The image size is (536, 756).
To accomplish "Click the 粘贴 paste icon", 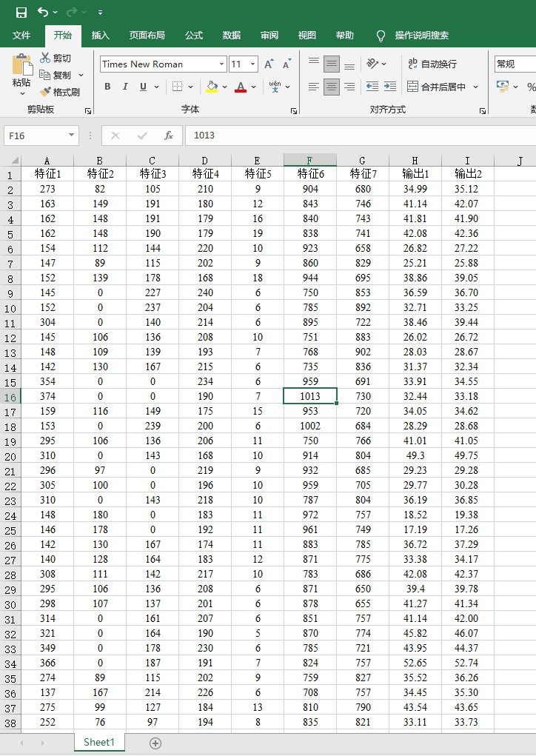I will coord(21,64).
